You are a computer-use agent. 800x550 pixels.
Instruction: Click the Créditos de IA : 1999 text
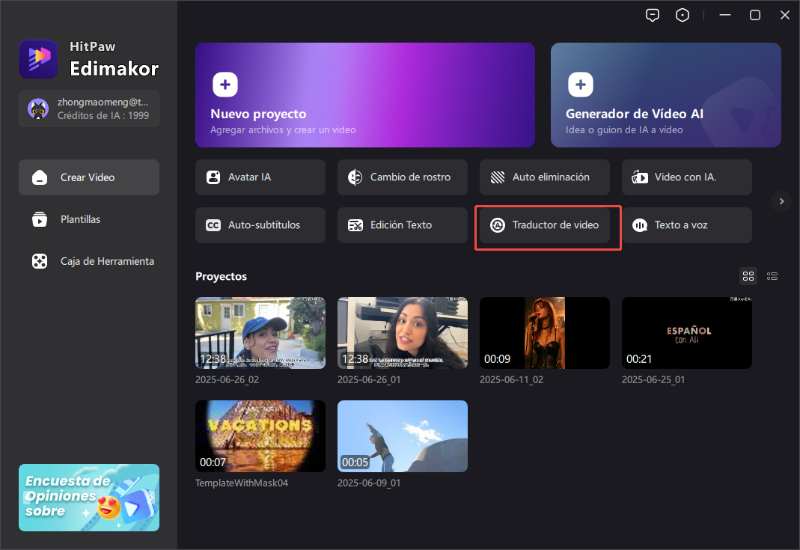[103, 116]
